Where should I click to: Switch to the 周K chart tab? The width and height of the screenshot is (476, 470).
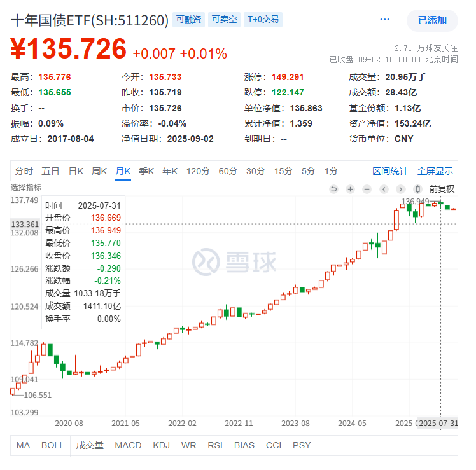tap(99, 171)
